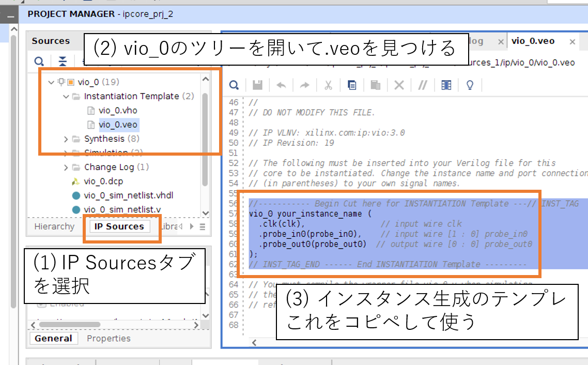Open the Properties tab
This screenshot has height=365, width=588.
109,339
